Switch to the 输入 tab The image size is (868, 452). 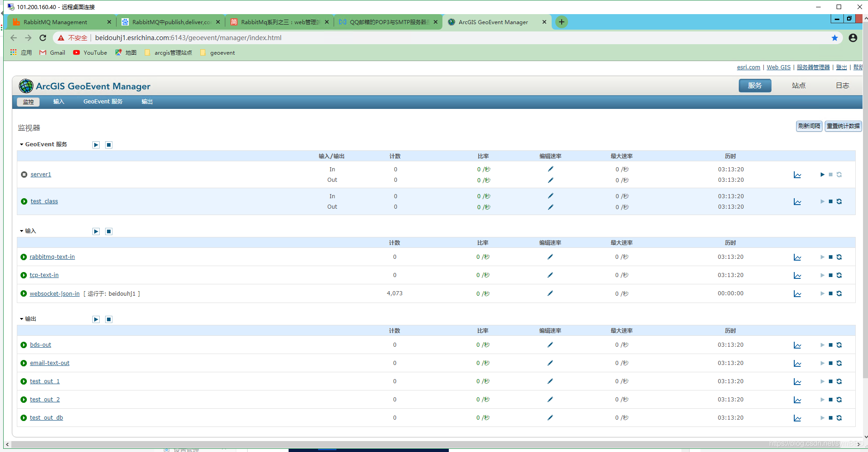click(59, 102)
